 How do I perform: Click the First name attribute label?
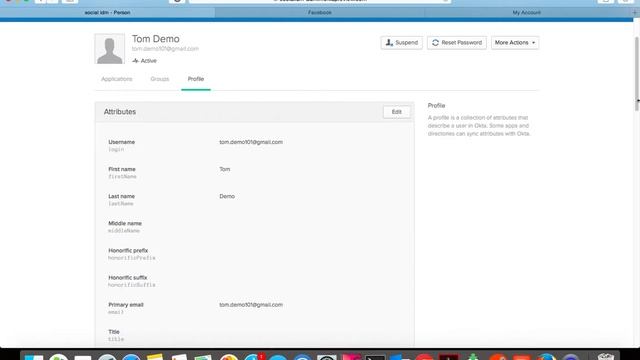coord(122,169)
